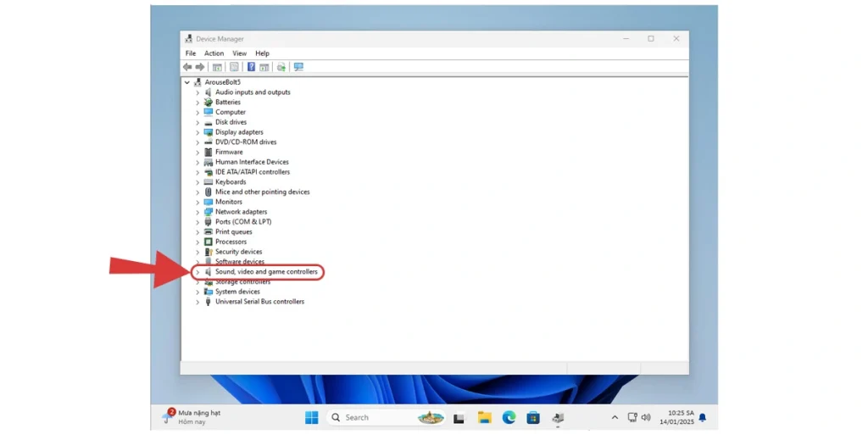Click the speaker volume tray icon
The image size is (868, 434).
646,417
